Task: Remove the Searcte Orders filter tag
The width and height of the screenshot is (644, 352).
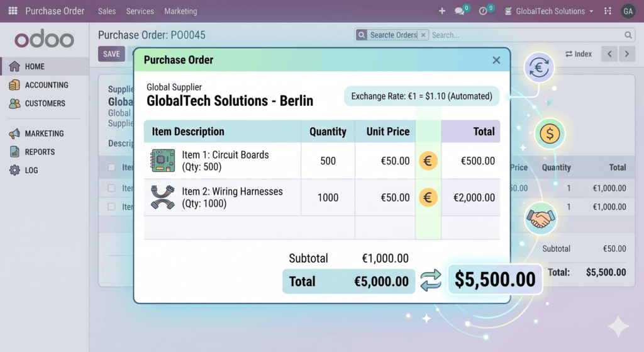Action: tap(423, 35)
